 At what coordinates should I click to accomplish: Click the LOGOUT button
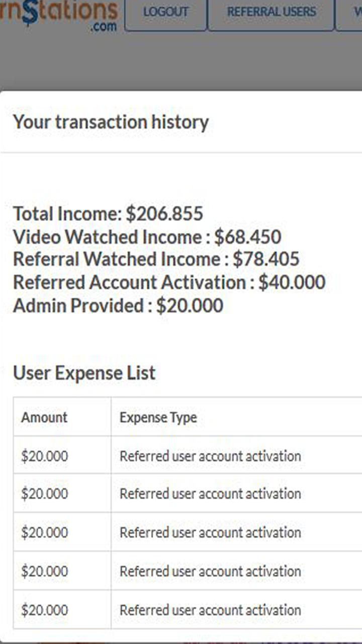(x=165, y=12)
